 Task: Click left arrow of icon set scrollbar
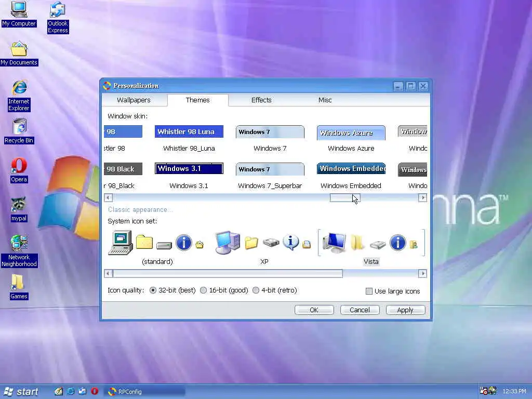point(108,273)
